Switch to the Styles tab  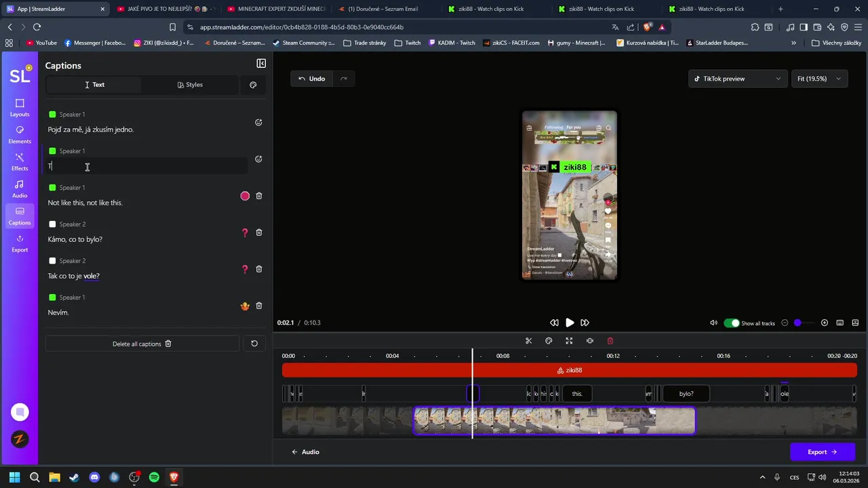coord(190,85)
